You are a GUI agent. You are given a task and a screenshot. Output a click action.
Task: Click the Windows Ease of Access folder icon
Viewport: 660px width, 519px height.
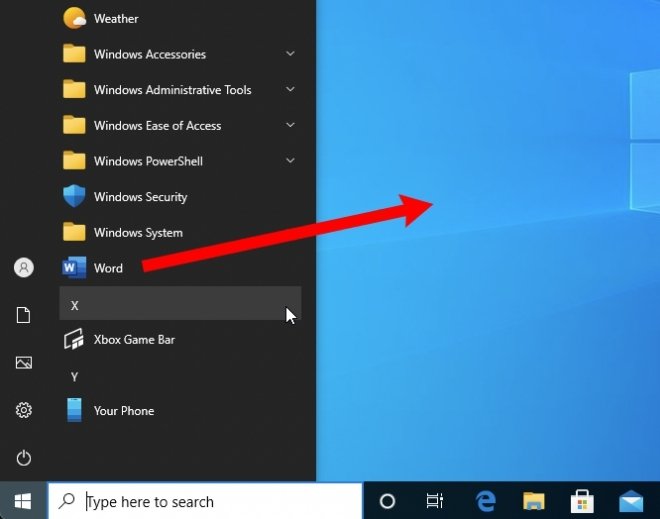(74, 125)
